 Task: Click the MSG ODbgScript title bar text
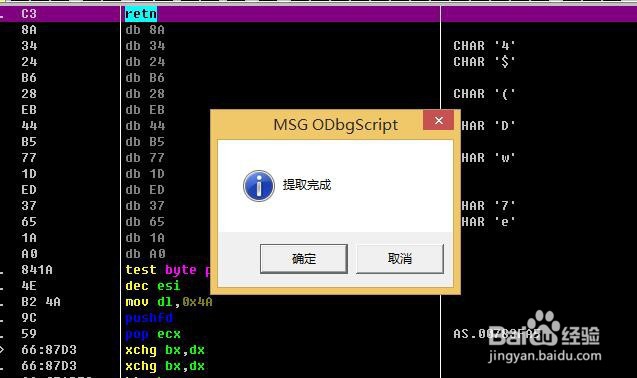336,125
